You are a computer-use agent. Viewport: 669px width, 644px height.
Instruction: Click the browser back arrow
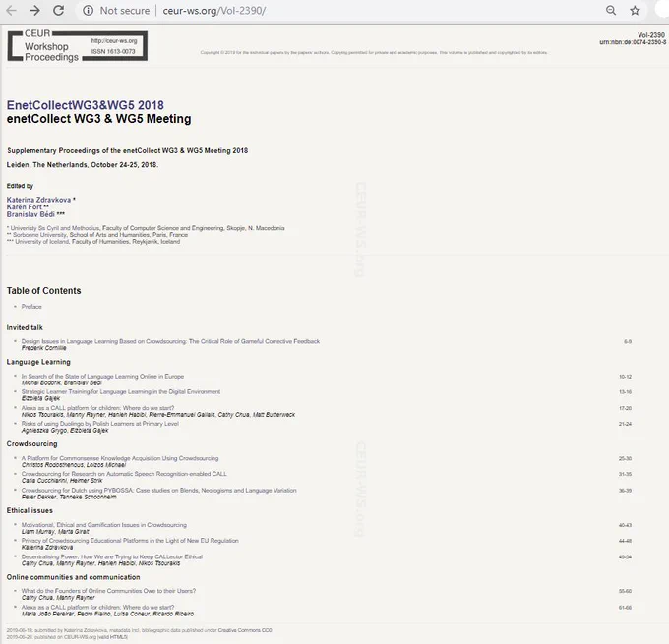[11, 11]
